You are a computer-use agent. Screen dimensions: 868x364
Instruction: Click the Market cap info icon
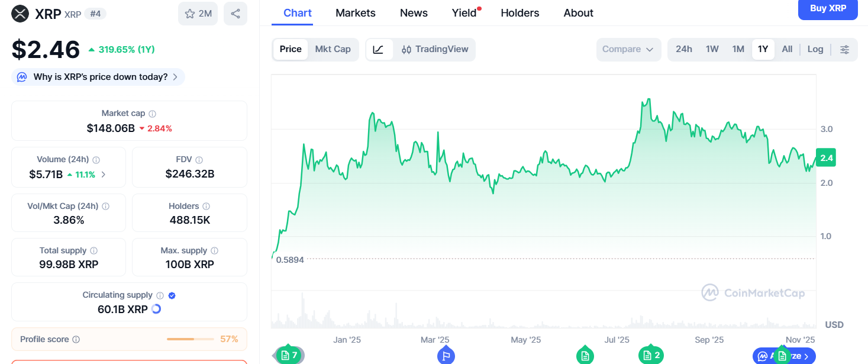(x=153, y=114)
